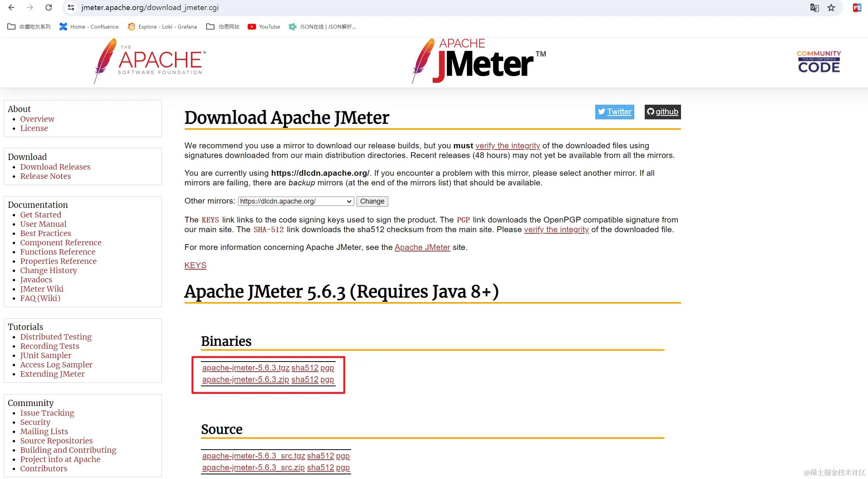868x479 pixels.
Task: Open Recording Tests tutorial
Action: click(49, 346)
